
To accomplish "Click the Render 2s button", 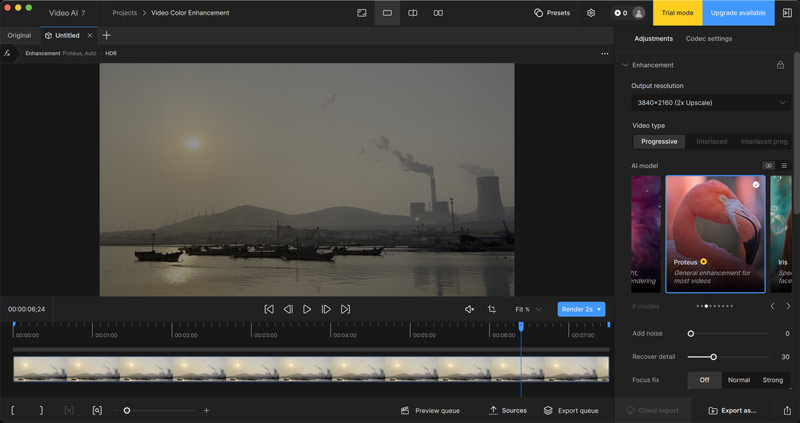I will pos(577,309).
